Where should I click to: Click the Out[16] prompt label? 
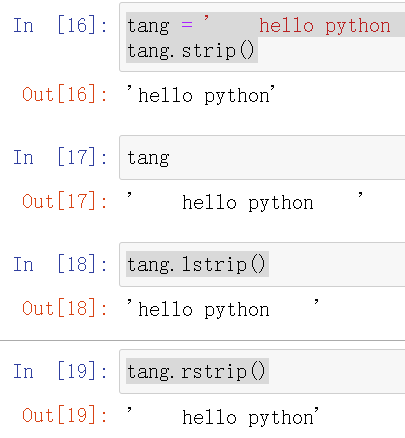[x=65, y=94]
